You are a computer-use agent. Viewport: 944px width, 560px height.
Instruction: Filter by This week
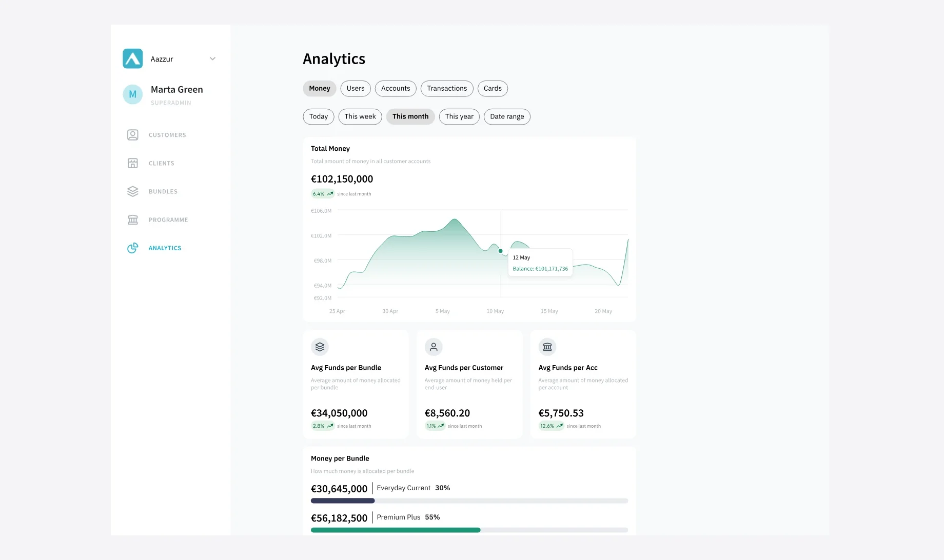[360, 116]
